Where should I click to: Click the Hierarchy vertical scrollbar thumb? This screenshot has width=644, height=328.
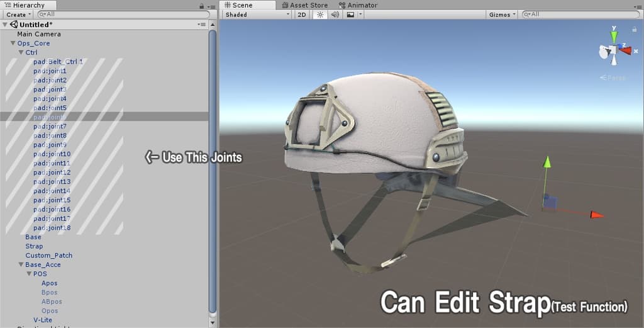(213, 171)
